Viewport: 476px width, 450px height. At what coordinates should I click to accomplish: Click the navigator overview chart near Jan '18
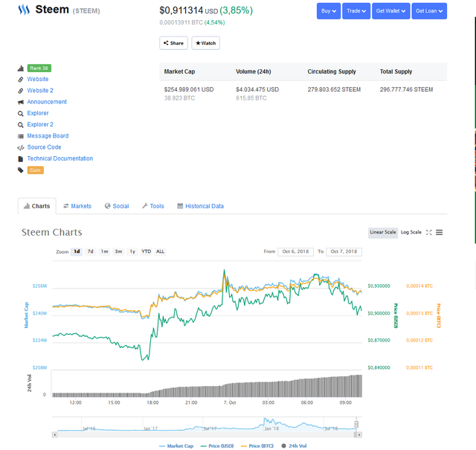(271, 424)
